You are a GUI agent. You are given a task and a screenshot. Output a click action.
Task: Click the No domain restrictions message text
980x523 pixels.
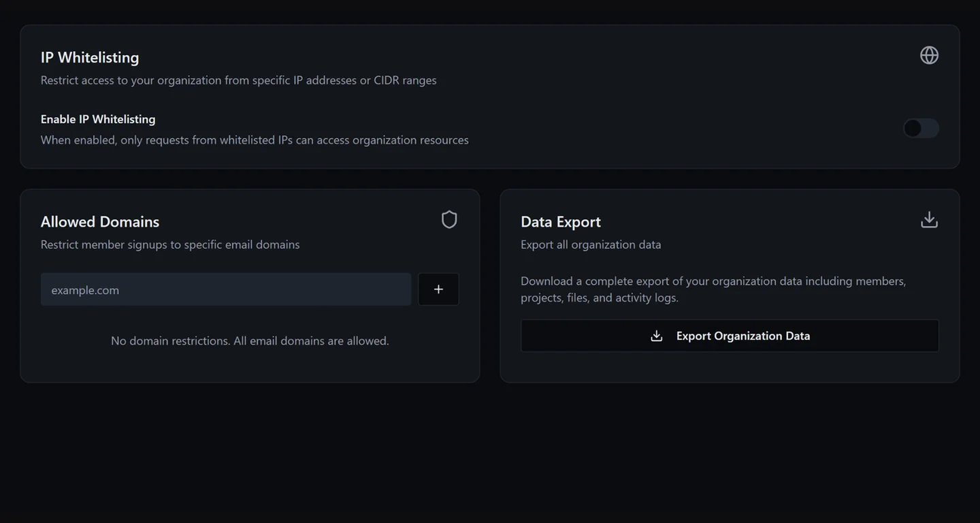click(250, 340)
